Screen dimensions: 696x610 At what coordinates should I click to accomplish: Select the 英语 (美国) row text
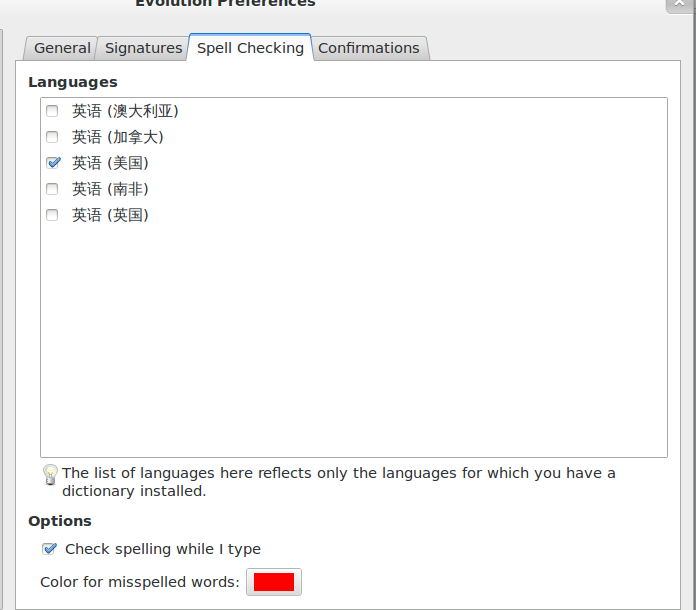pos(110,163)
